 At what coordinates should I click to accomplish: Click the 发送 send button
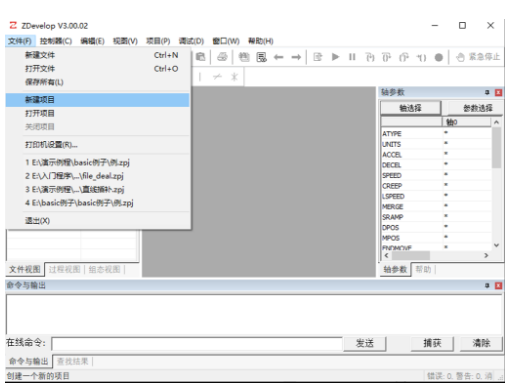[365, 343]
